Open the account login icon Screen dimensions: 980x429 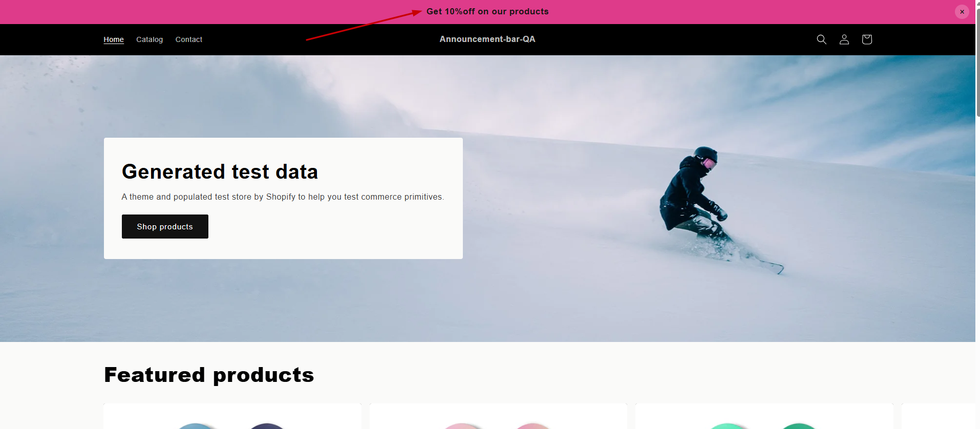844,39
